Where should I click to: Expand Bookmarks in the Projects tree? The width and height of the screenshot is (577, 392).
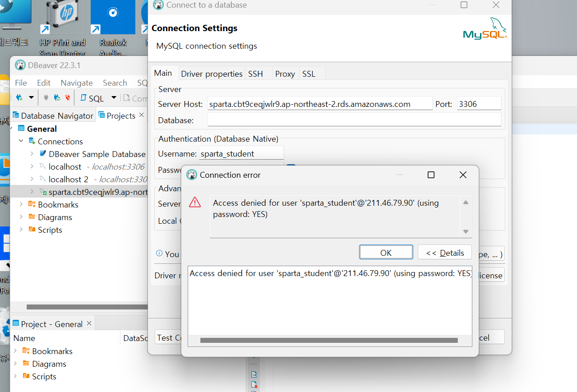(x=21, y=204)
